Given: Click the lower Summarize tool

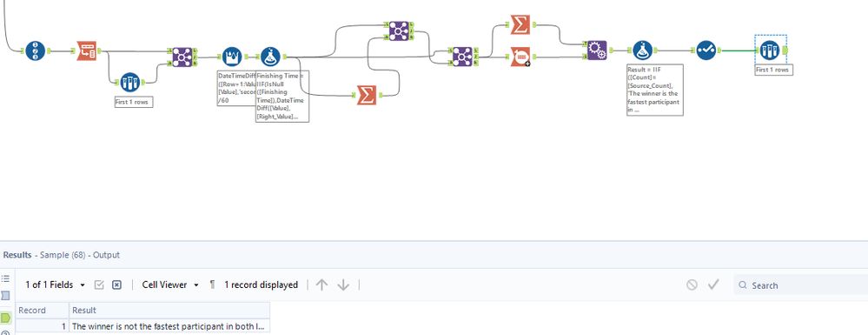Looking at the screenshot, I should [366, 95].
